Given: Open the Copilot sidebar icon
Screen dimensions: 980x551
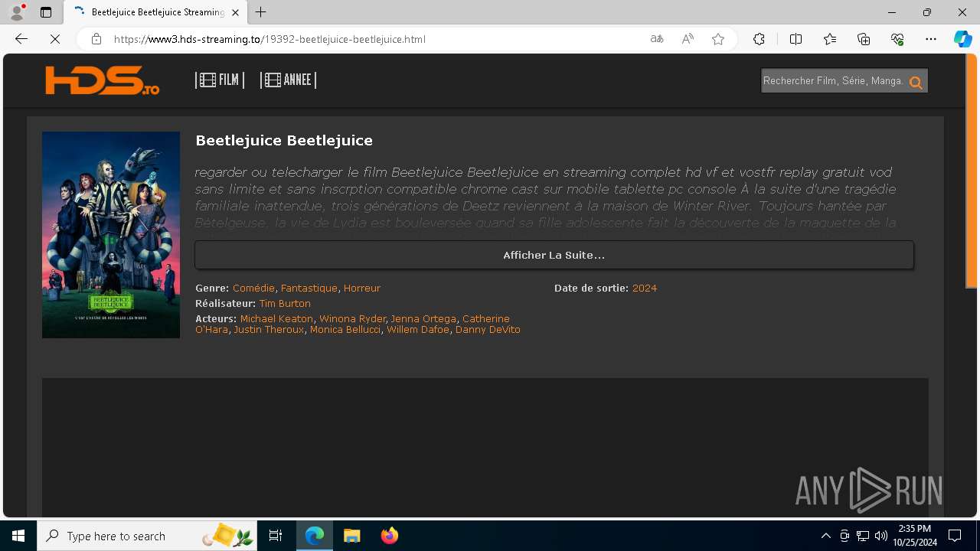Looking at the screenshot, I should pos(962,39).
